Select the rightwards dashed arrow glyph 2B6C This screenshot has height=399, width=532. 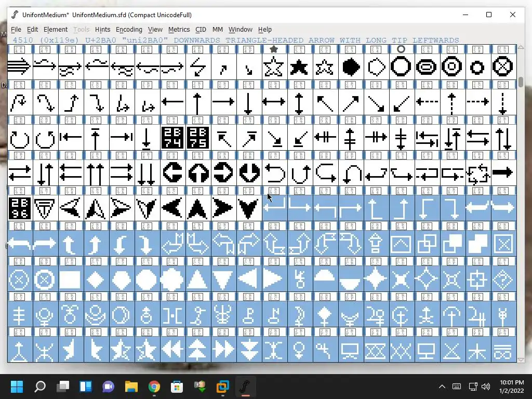point(478,102)
